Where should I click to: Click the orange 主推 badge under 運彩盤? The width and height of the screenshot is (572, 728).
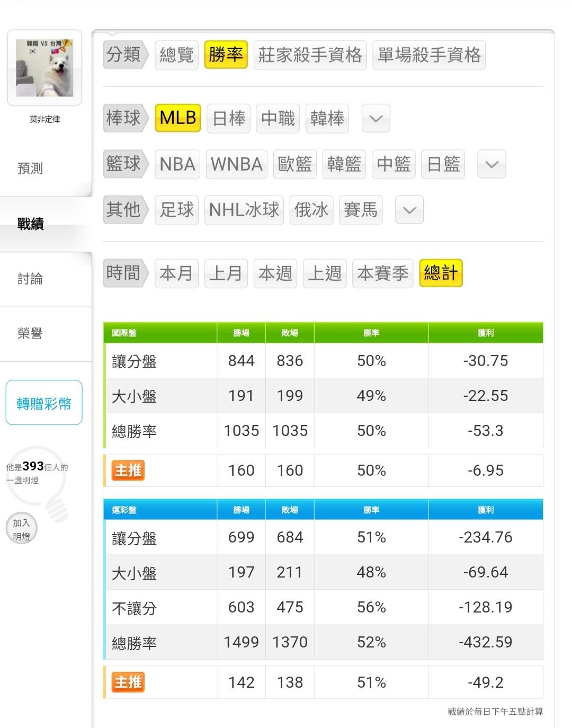(128, 682)
